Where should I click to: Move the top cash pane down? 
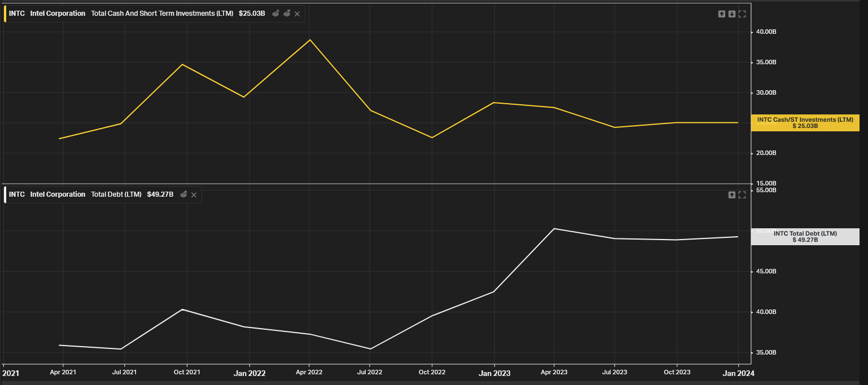[731, 14]
